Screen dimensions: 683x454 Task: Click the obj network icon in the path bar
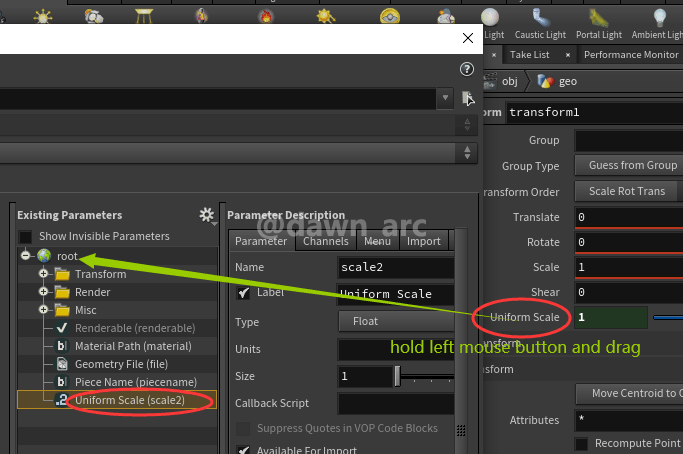point(490,81)
